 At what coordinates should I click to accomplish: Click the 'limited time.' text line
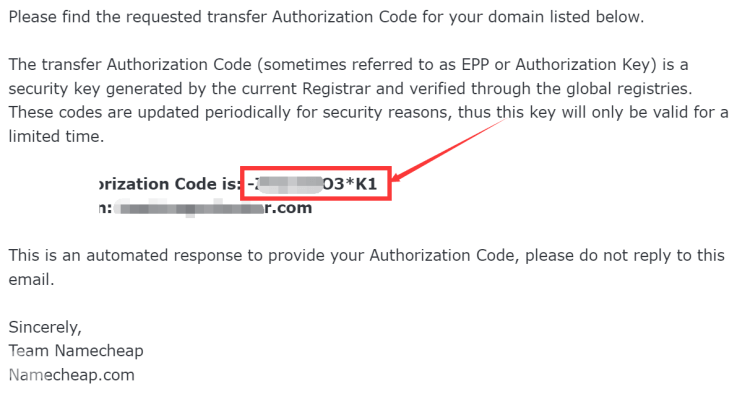click(x=56, y=136)
